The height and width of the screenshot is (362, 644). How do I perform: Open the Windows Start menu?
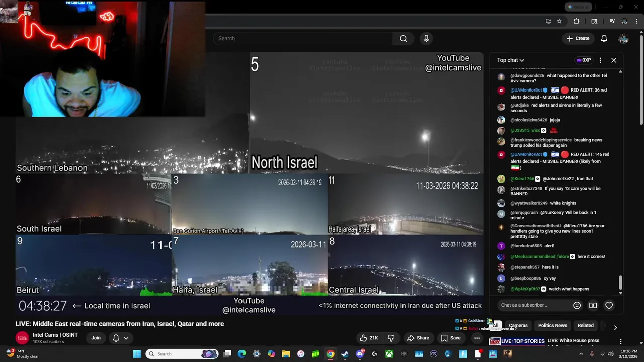(x=137, y=354)
